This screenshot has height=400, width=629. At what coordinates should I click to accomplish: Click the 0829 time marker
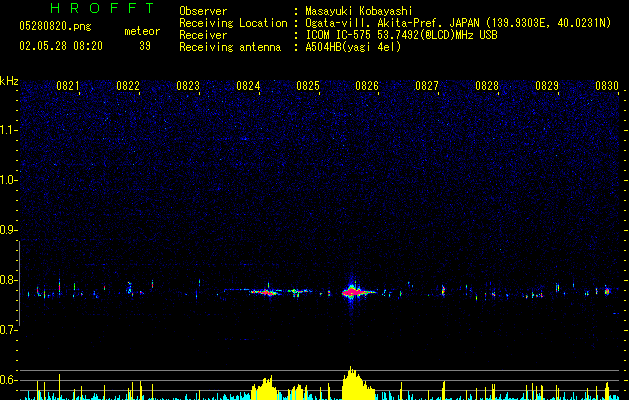547,86
